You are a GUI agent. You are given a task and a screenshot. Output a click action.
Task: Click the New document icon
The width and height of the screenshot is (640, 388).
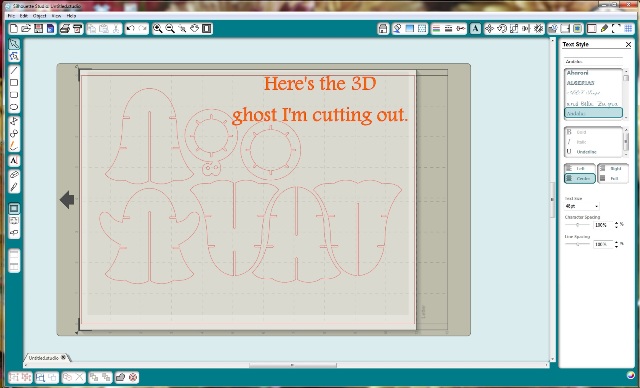pyautogui.click(x=14, y=29)
